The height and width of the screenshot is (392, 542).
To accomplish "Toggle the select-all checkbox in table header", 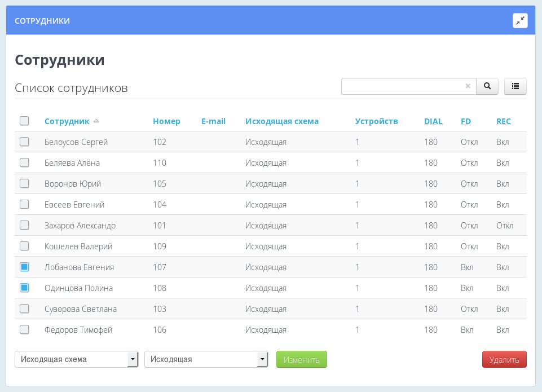I will click(24, 120).
